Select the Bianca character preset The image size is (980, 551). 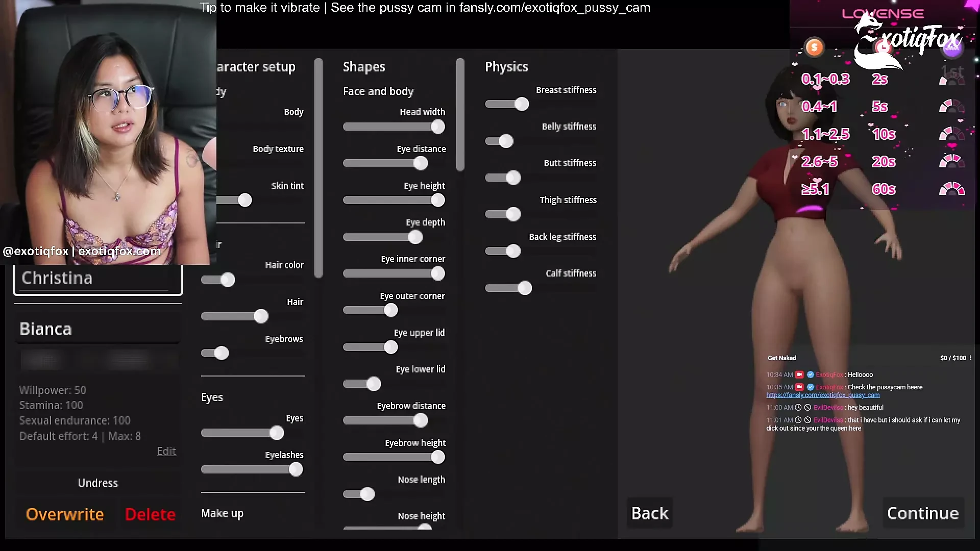coord(97,329)
